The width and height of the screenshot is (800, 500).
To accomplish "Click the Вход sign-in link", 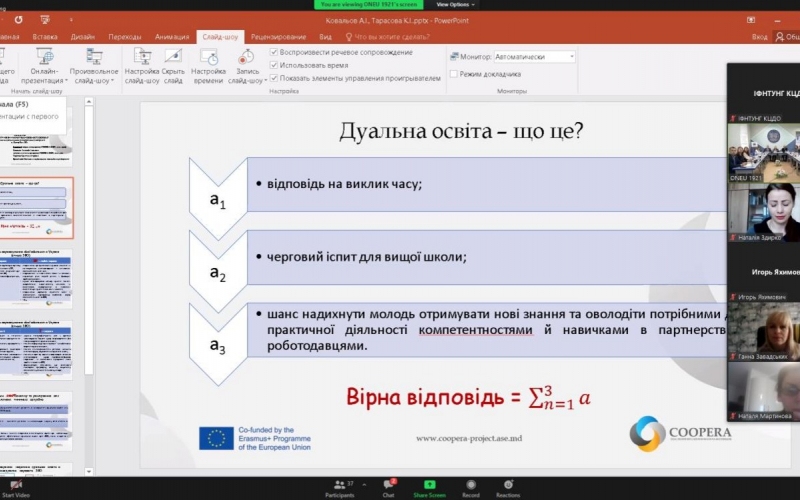I will [760, 37].
